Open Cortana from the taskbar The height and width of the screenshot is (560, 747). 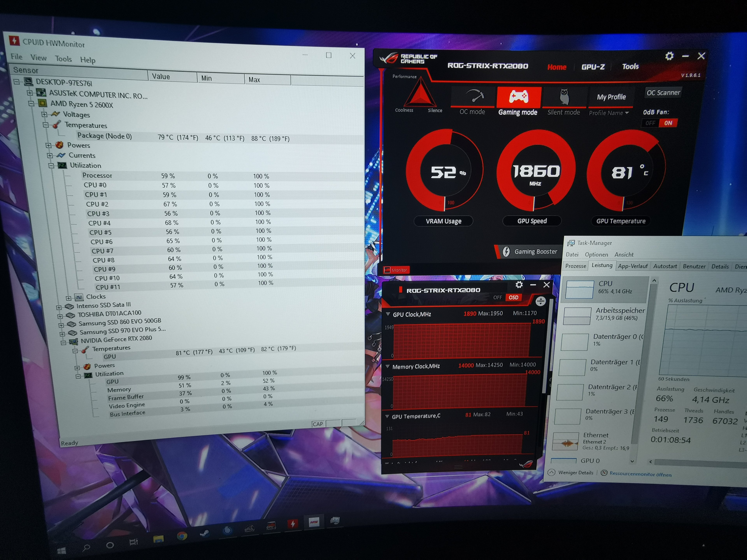coord(110,545)
